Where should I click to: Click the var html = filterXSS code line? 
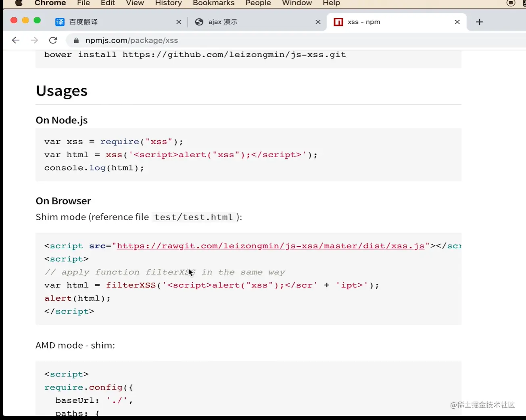tap(212, 285)
